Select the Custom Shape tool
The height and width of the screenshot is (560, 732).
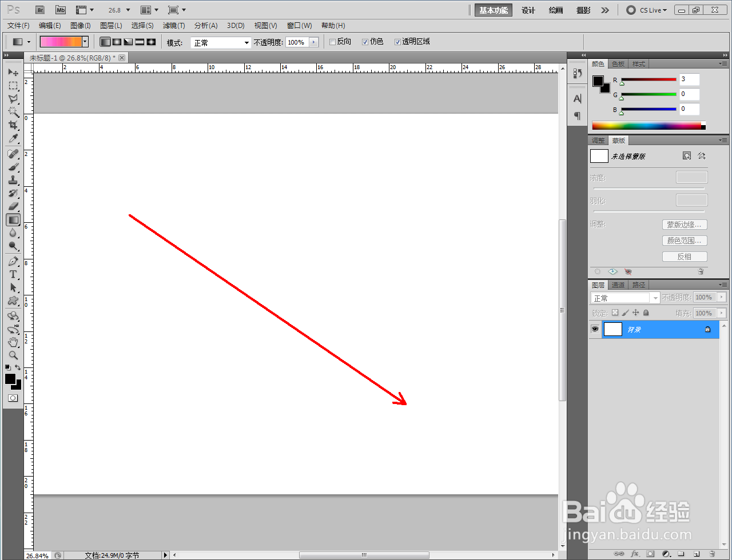point(13,301)
